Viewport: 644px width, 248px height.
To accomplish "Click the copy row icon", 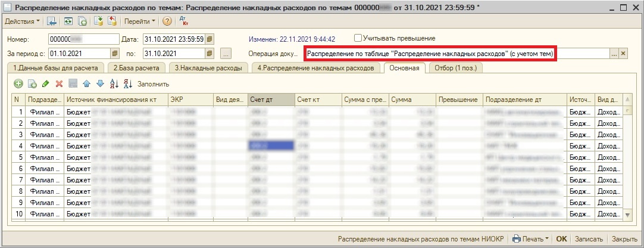I will coord(32,84).
